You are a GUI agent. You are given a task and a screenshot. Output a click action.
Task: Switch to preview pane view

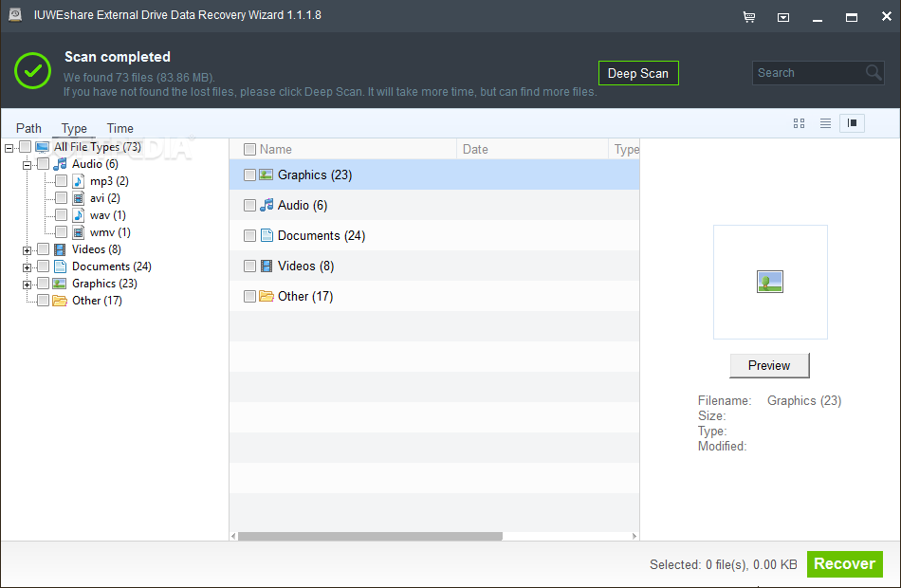click(853, 123)
